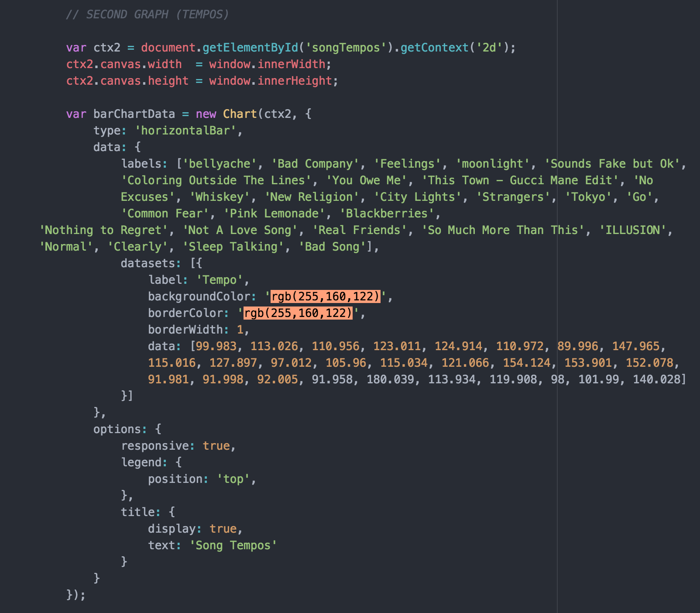
Task: Click the backgroundColor rgb(255,160,122) color highlight
Action: pos(326,296)
